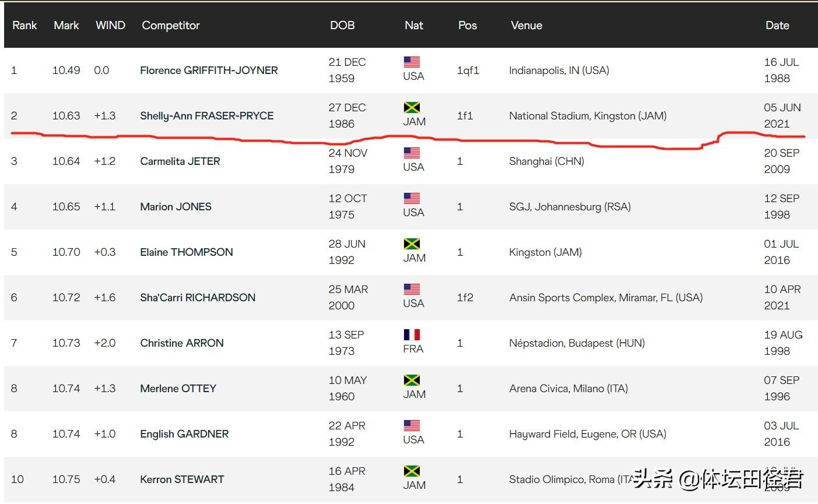818x504 pixels.
Task: Click USA flag in Marion Jones's row
Action: click(x=412, y=199)
